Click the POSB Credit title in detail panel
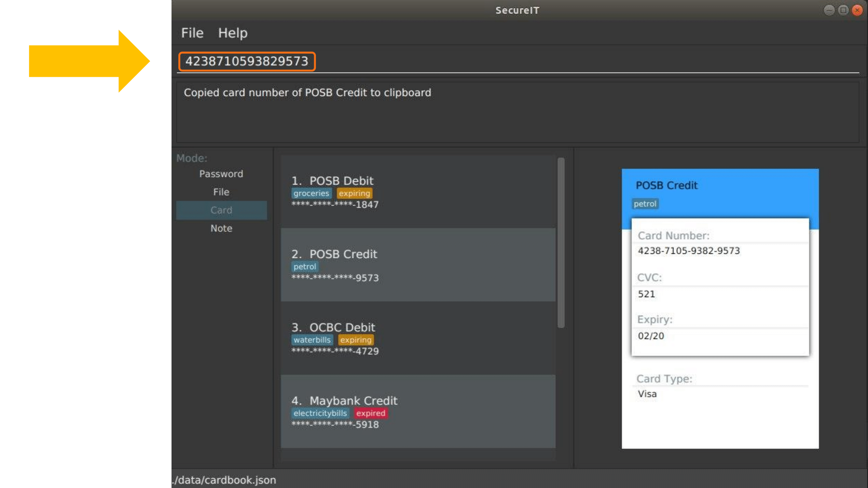Screen dimensions: 868x488 pyautogui.click(x=667, y=185)
